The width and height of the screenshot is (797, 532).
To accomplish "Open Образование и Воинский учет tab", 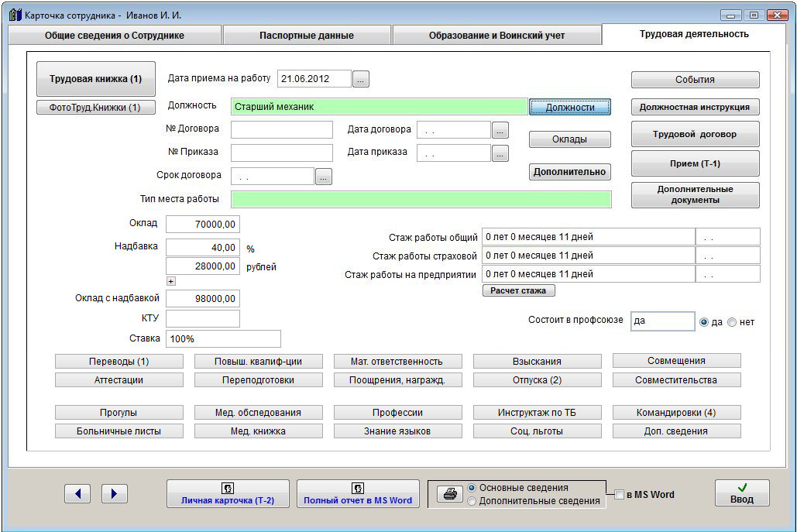I will point(496,36).
